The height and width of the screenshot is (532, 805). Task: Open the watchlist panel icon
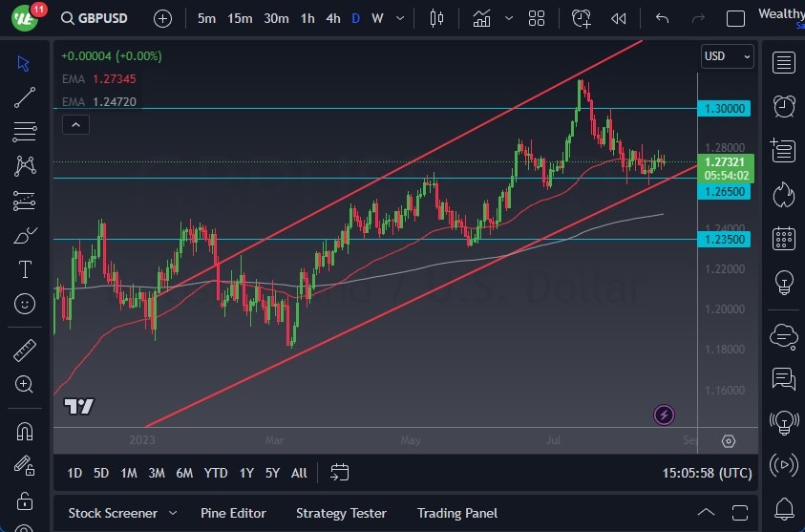(x=784, y=63)
